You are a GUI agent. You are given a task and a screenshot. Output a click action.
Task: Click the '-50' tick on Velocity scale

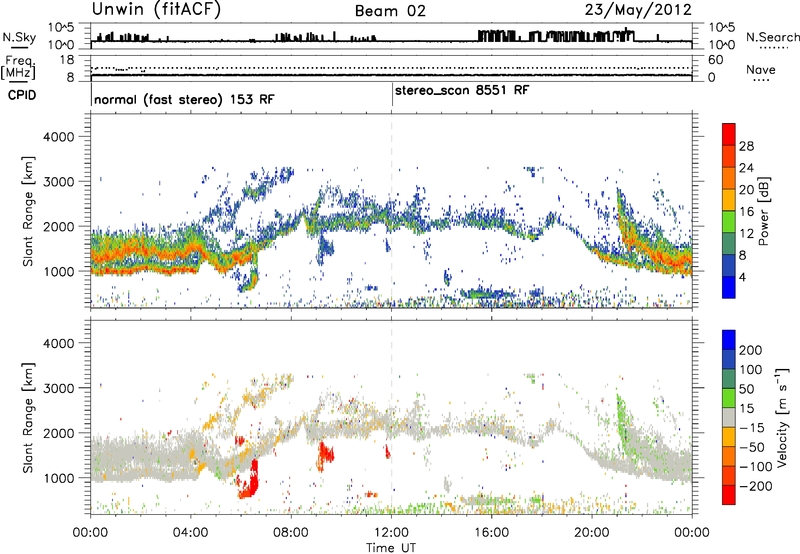click(752, 447)
